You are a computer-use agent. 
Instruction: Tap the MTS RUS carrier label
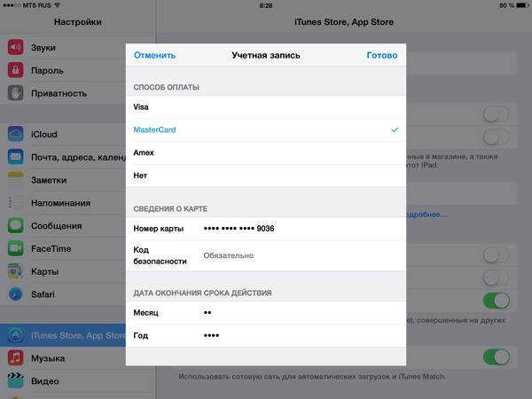[x=36, y=5]
